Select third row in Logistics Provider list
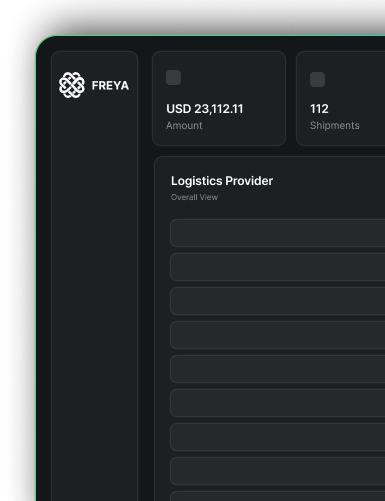The height and width of the screenshot is (501, 385). click(277, 301)
